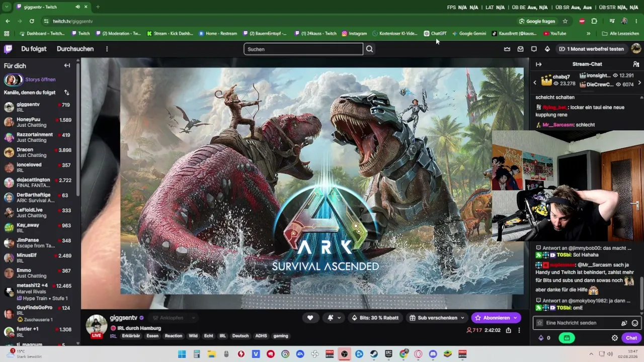Focus the Suchen search field
The image size is (644, 362).
click(303, 49)
